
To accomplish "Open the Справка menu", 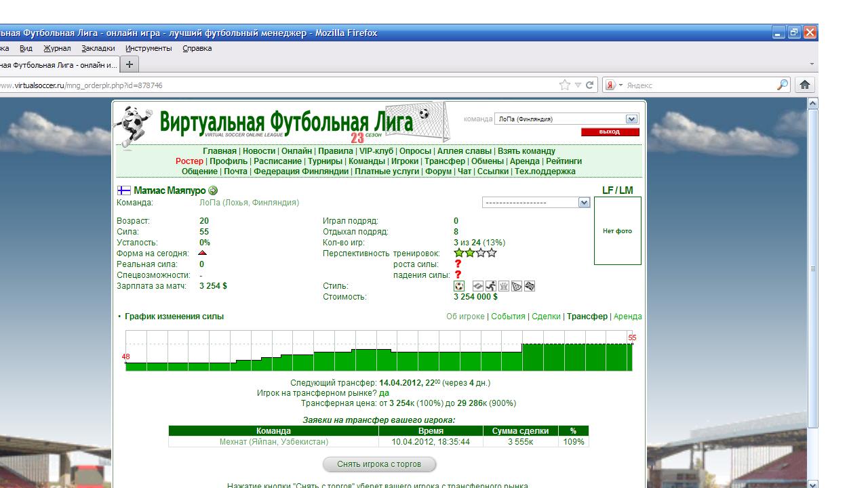I will [197, 49].
